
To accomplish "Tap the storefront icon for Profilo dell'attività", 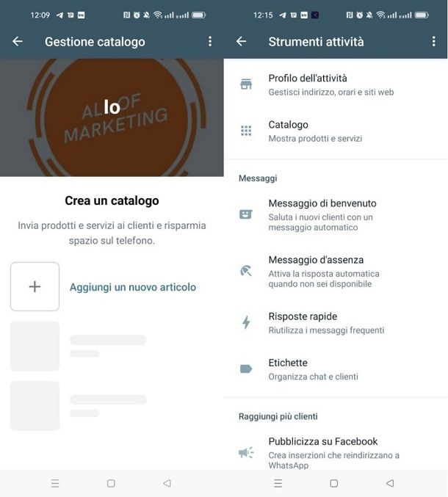I will 246,84.
